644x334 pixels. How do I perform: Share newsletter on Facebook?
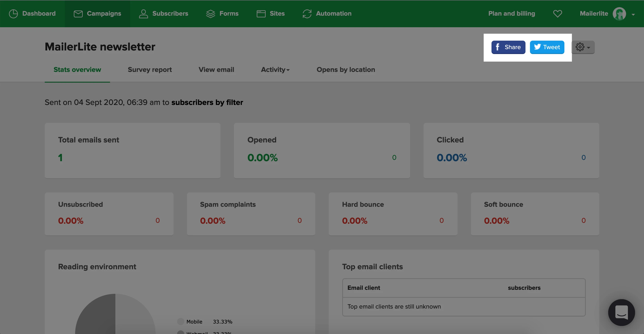508,47
